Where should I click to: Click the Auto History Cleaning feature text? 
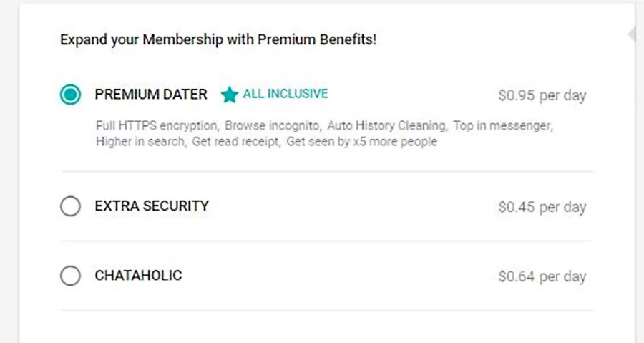[x=387, y=126]
